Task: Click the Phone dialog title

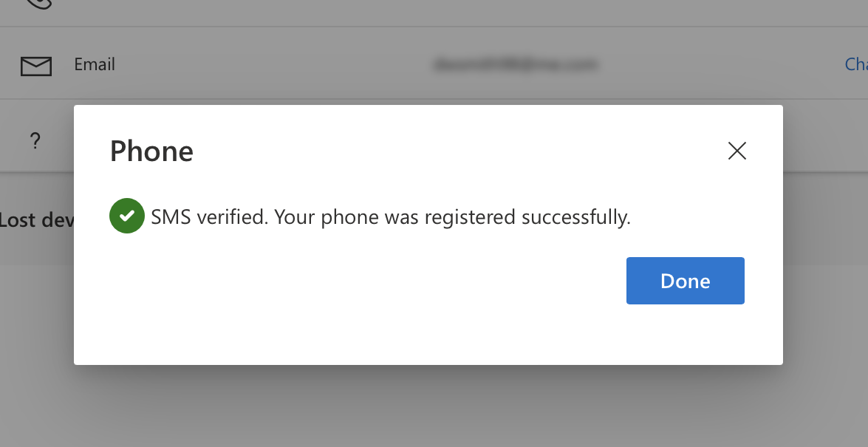Action: (x=151, y=151)
